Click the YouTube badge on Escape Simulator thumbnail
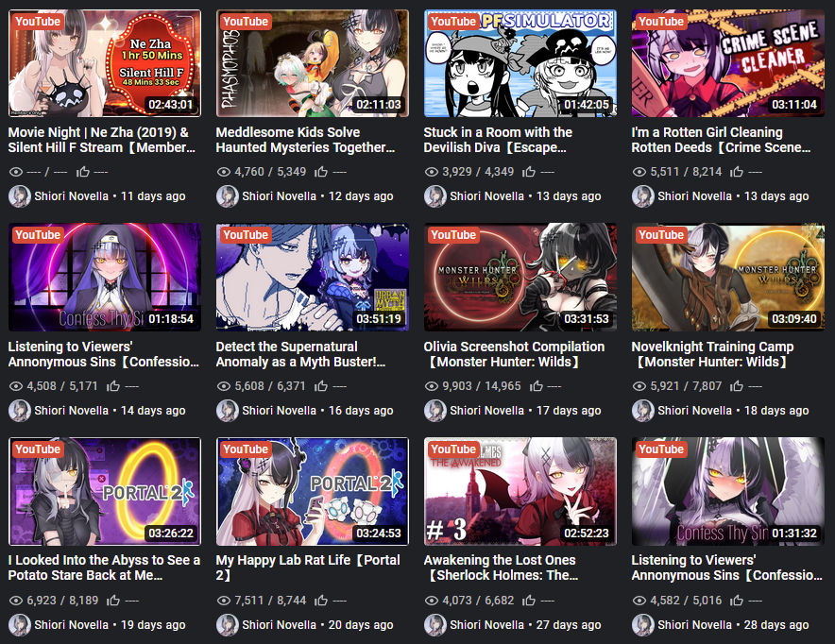Viewport: 835px width, 644px height. 453,22
